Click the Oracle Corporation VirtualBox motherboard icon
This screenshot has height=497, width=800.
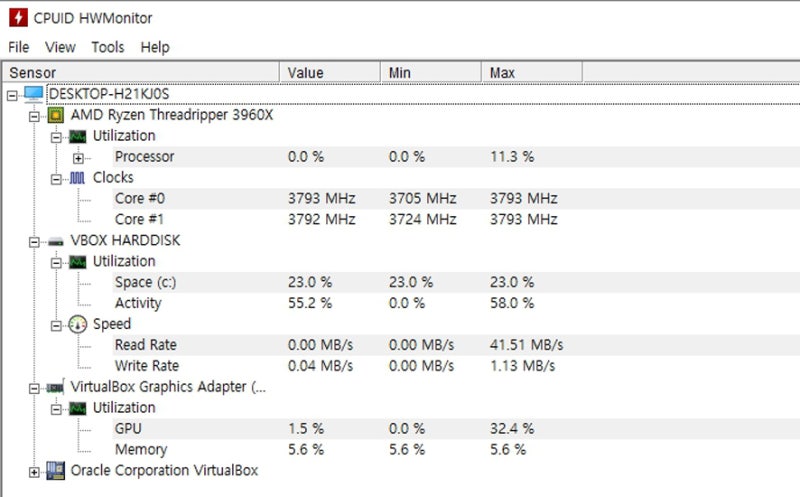pyautogui.click(x=56, y=470)
